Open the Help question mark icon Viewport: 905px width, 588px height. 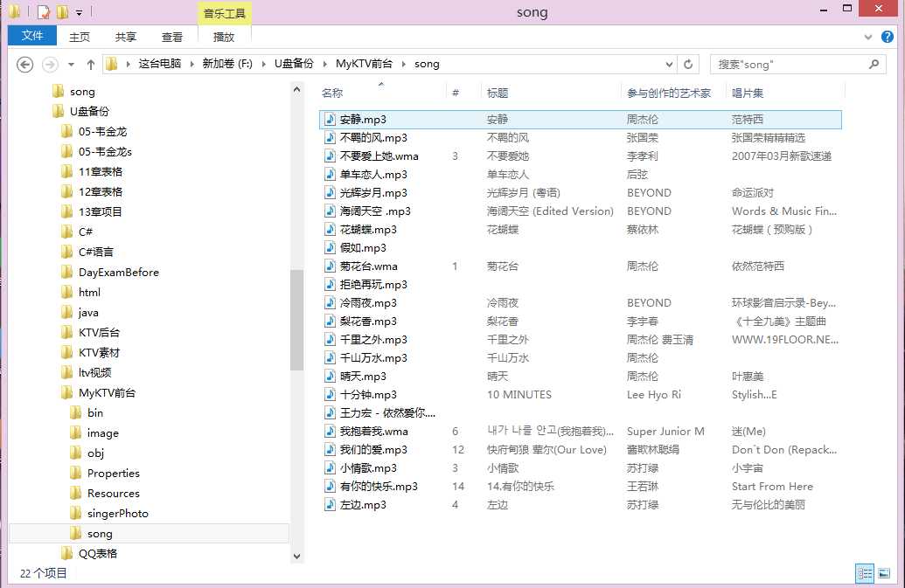[x=888, y=37]
